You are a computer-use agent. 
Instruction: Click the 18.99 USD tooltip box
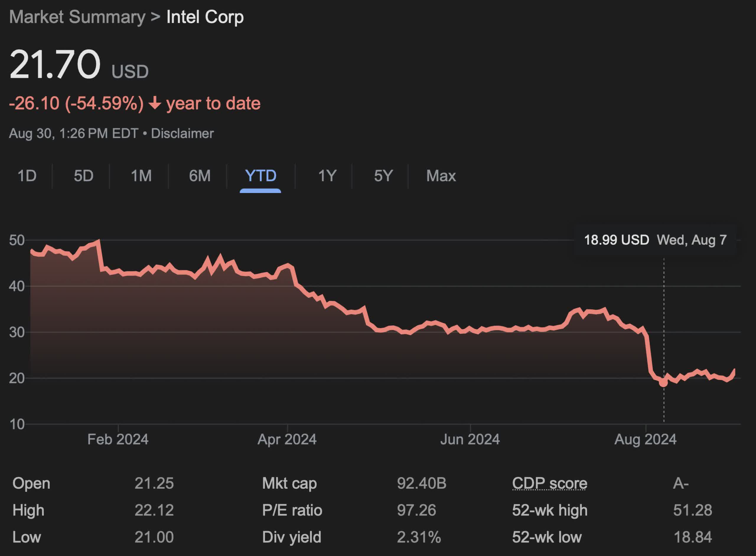655,240
